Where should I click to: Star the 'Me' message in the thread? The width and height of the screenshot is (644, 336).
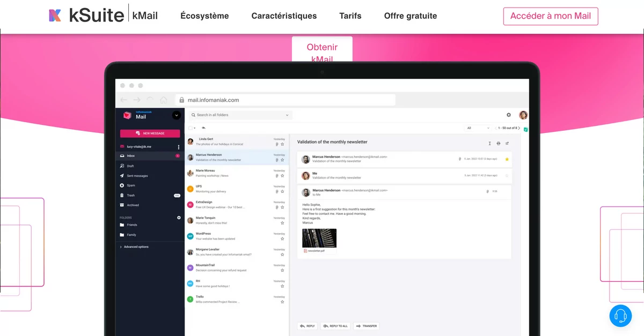click(x=507, y=175)
